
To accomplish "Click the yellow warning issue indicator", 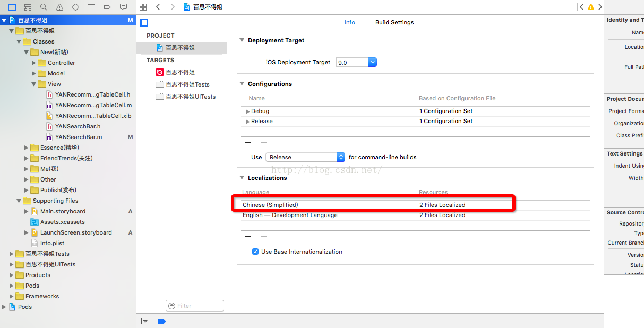I will coord(591,7).
